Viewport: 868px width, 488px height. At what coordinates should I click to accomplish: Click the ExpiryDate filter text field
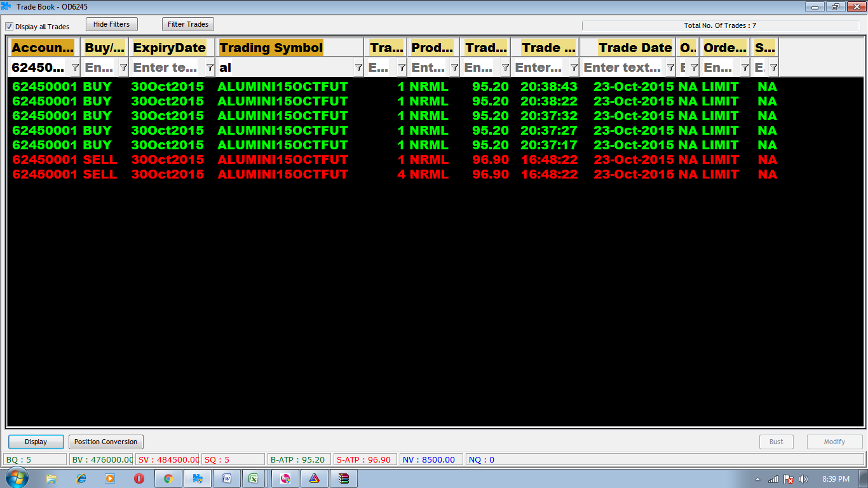168,67
